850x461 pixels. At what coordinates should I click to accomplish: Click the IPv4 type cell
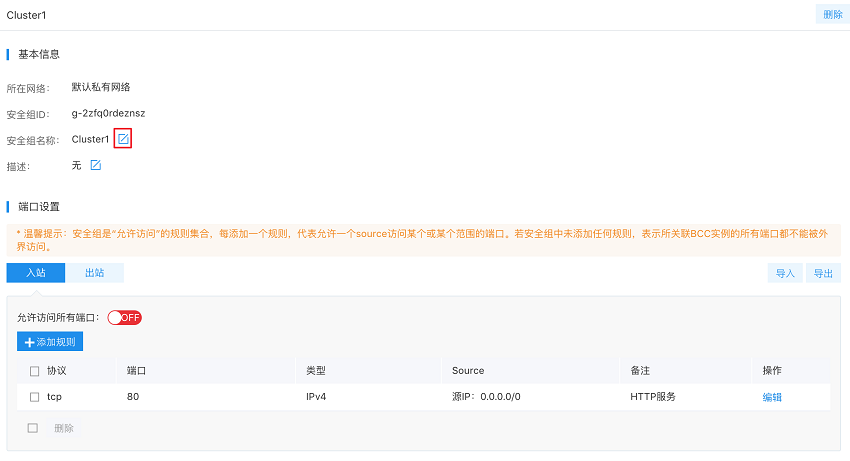click(316, 396)
